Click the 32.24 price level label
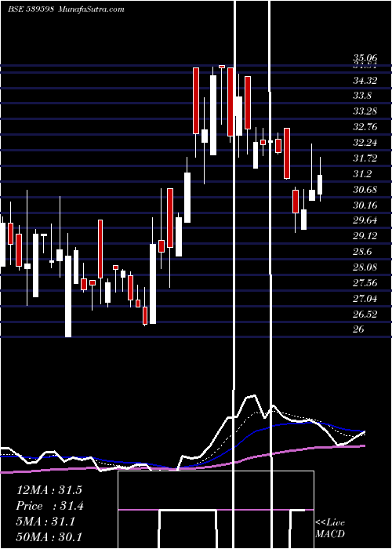The height and width of the screenshot is (549, 392). point(365,143)
